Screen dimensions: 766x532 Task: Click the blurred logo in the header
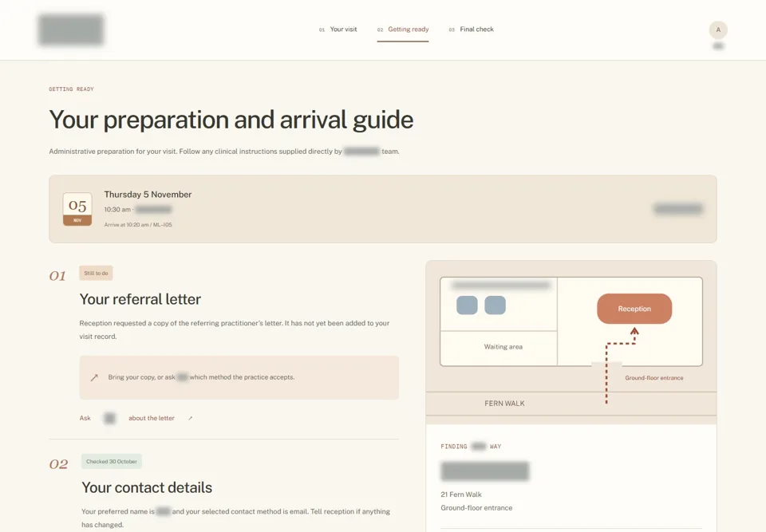(71, 30)
